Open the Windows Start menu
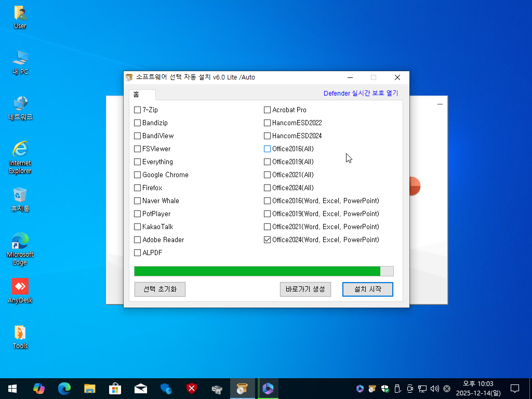Viewport: 532px width, 399px height. pos(12,389)
